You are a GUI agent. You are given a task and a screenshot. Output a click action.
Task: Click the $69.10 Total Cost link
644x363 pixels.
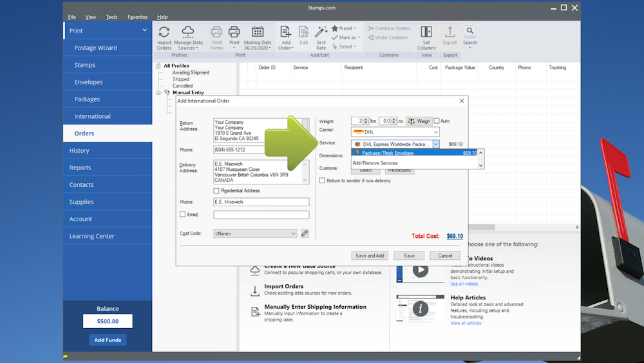pyautogui.click(x=455, y=236)
